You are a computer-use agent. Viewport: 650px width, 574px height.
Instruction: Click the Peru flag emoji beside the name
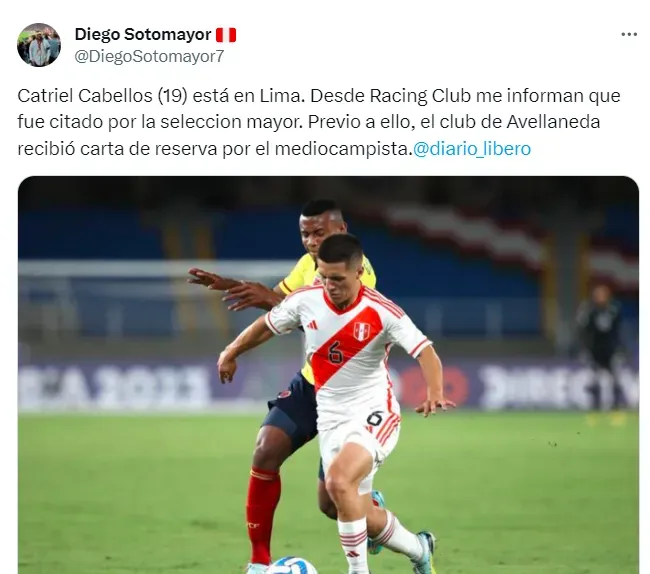point(226,35)
